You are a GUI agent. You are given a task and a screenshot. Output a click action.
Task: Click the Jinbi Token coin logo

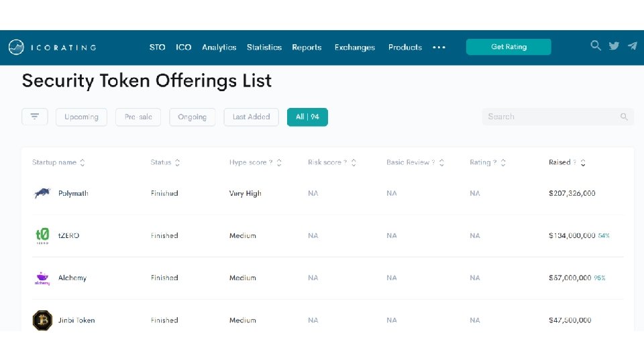(x=42, y=320)
